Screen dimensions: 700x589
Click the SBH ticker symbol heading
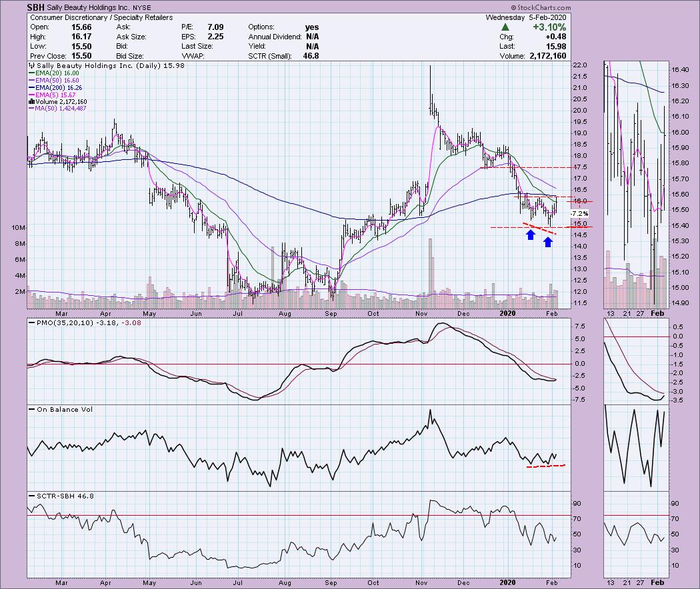point(36,7)
